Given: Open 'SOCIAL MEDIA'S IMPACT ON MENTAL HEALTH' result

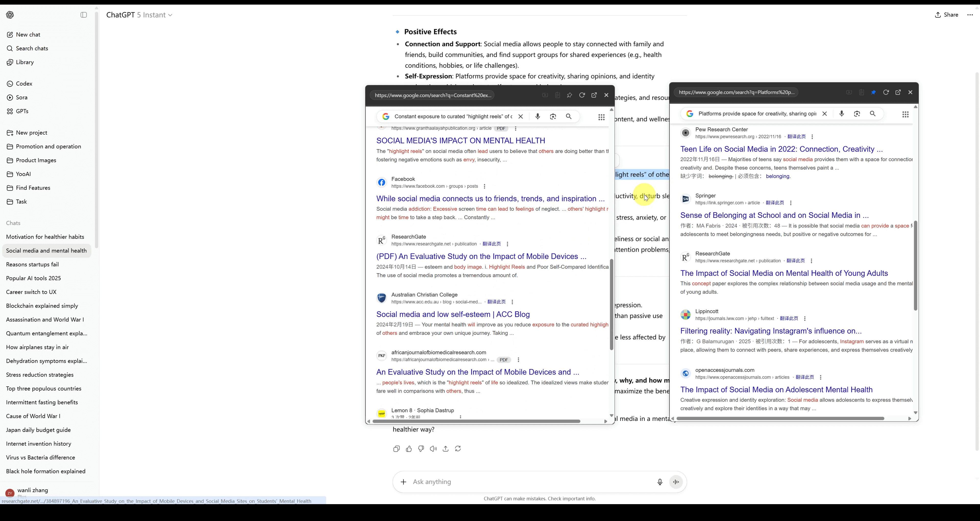Looking at the screenshot, I should click(x=460, y=140).
